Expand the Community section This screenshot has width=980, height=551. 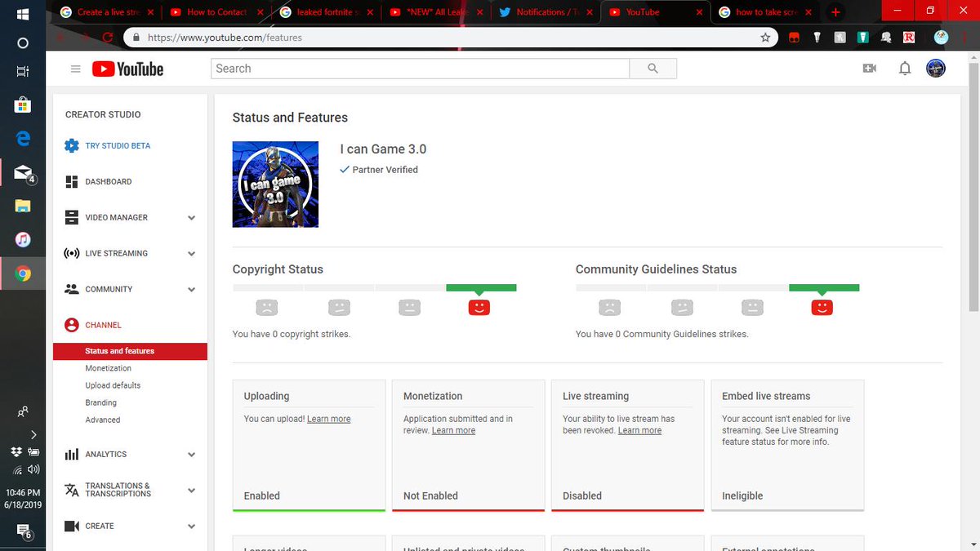click(191, 290)
